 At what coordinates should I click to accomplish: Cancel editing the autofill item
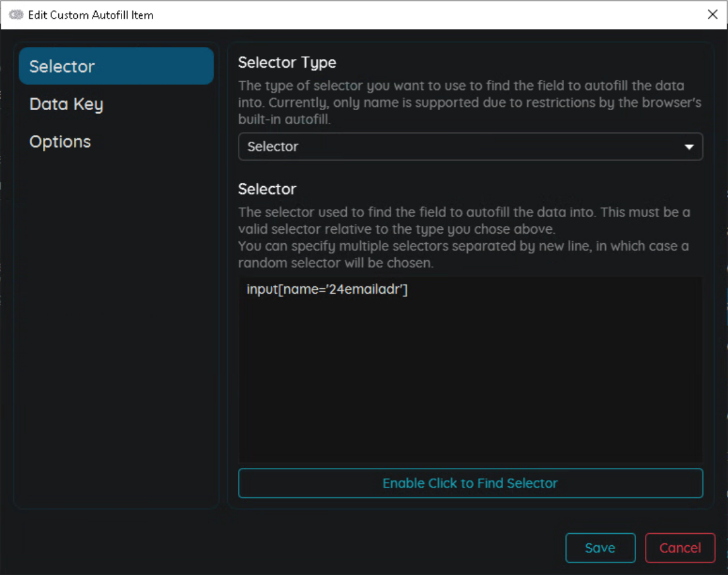coord(680,548)
